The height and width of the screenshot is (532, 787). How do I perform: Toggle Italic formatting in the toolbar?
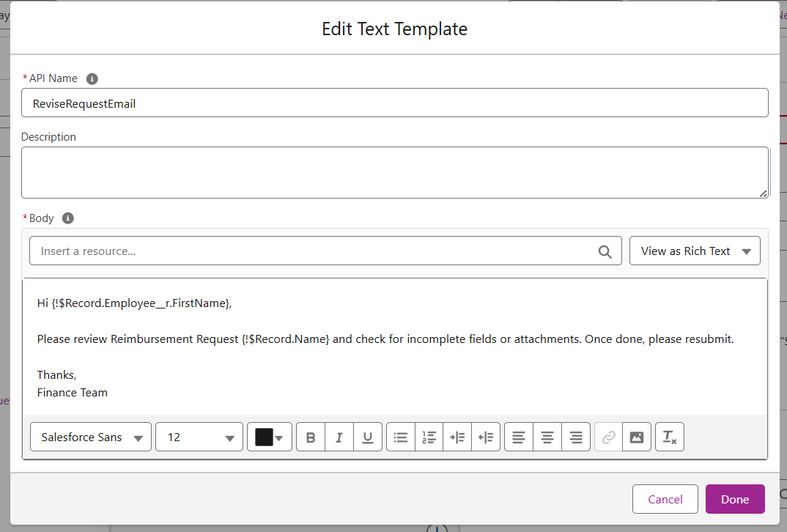339,437
